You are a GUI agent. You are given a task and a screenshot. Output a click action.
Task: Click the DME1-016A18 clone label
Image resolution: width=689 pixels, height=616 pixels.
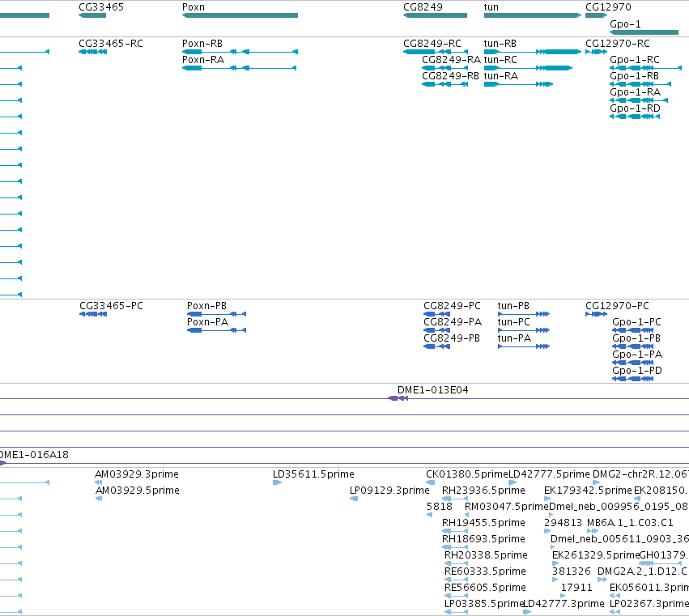[34, 454]
